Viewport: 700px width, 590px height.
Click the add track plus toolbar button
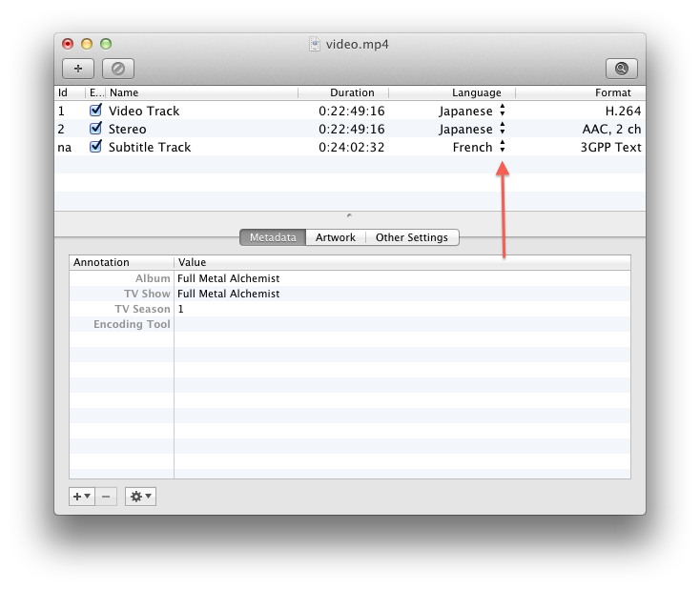point(78,68)
